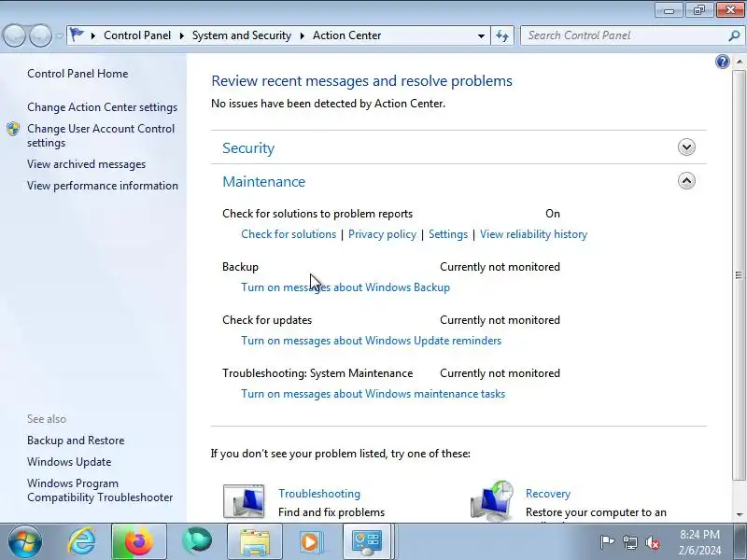The width and height of the screenshot is (747, 560).
Task: Open View reliability history
Action: (x=533, y=234)
